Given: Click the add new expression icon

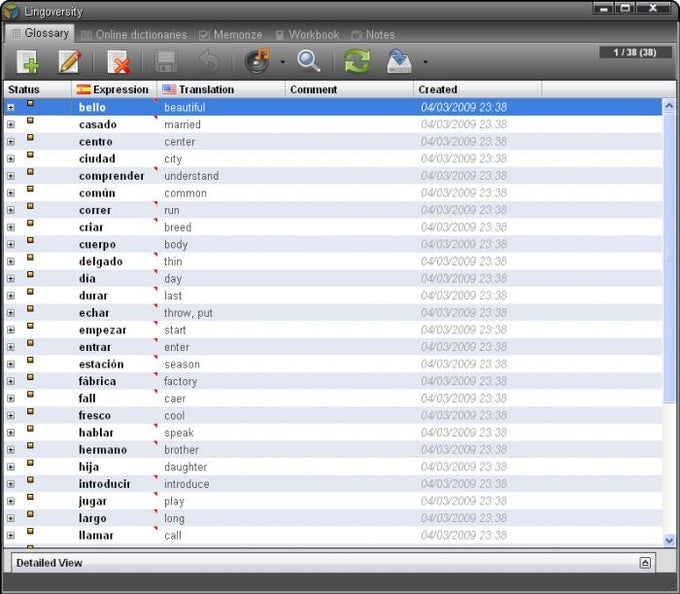Looking at the screenshot, I should click(x=28, y=62).
